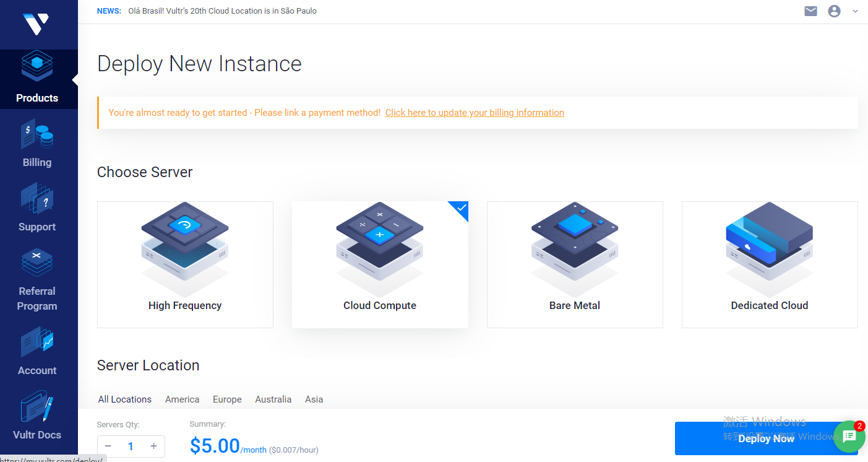
Task: Switch to the America locations tab
Action: pyautogui.click(x=182, y=399)
